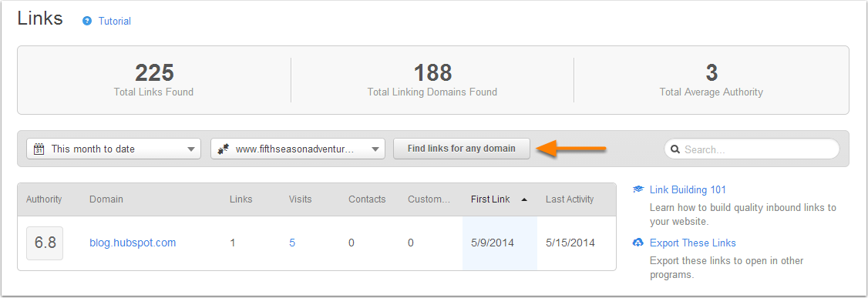Click the sort arrow beside First Link
Screen dimensions: 868x298
tap(524, 199)
